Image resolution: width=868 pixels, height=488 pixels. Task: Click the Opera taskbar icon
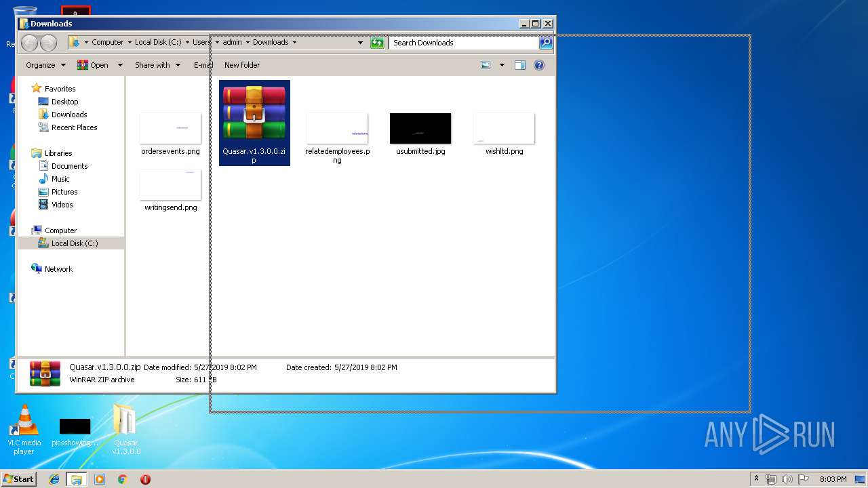145,479
